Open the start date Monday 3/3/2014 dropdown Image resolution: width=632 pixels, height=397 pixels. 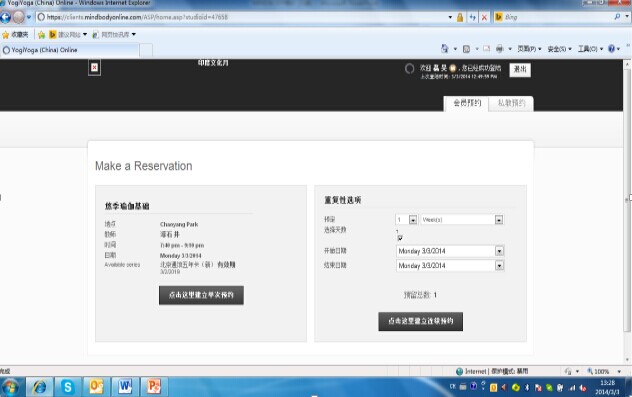coord(499,251)
